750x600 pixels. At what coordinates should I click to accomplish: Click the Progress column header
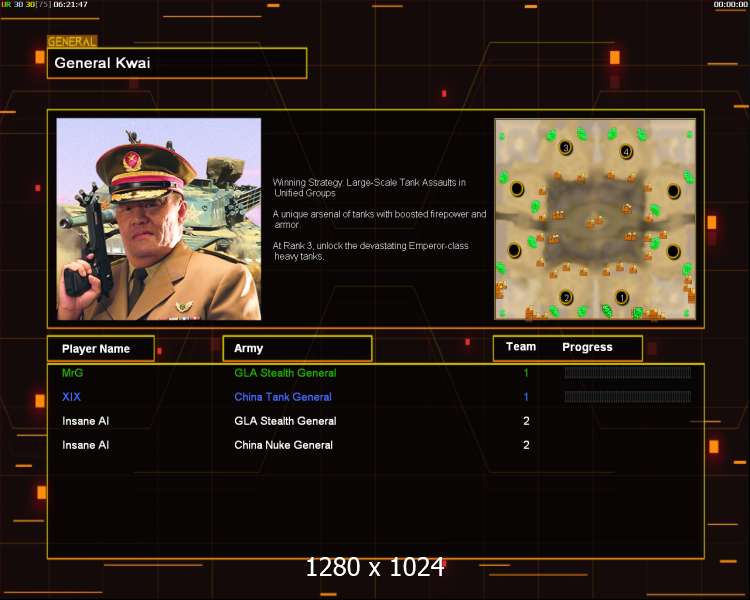[587, 347]
